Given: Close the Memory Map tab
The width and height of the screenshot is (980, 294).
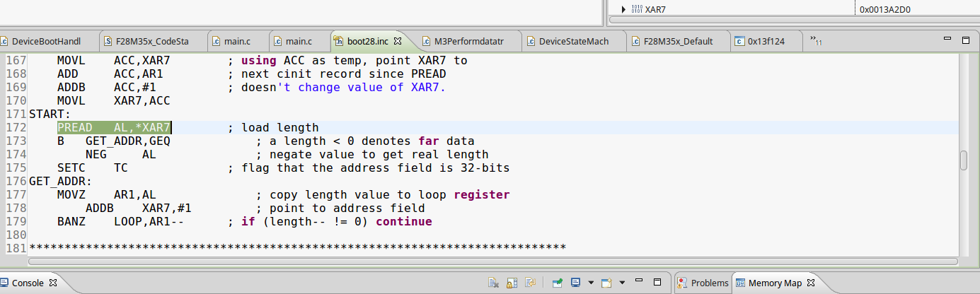Looking at the screenshot, I should coord(812,283).
